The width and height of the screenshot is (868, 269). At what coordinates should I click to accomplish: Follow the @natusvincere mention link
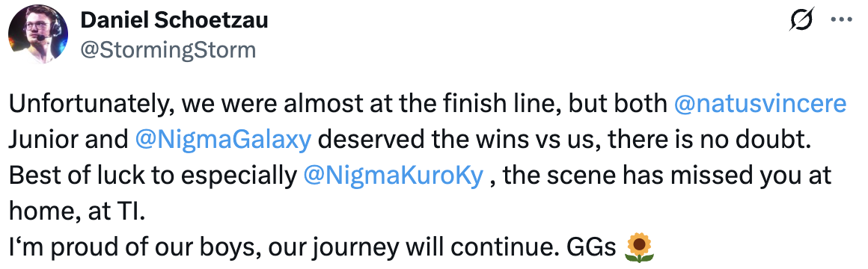[760, 104]
